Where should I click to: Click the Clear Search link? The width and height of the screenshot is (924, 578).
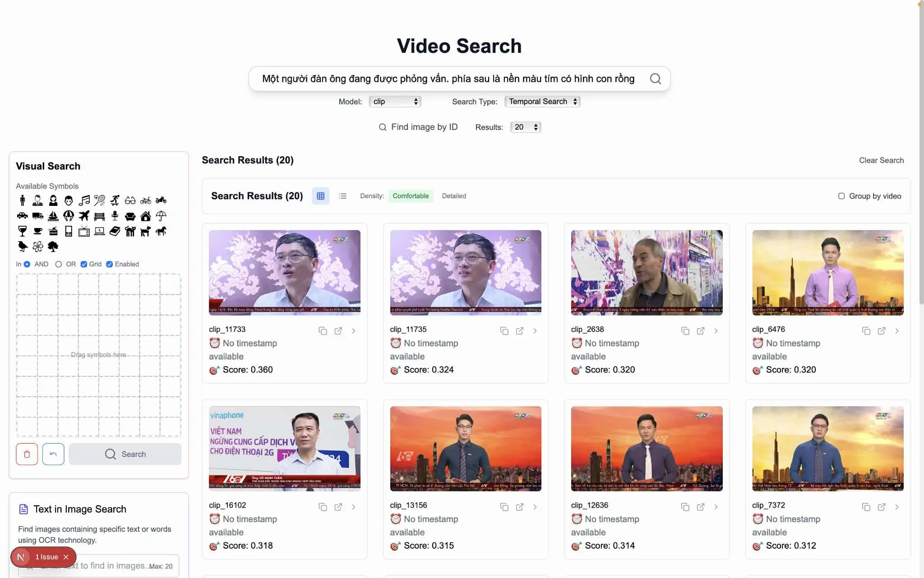tap(881, 160)
